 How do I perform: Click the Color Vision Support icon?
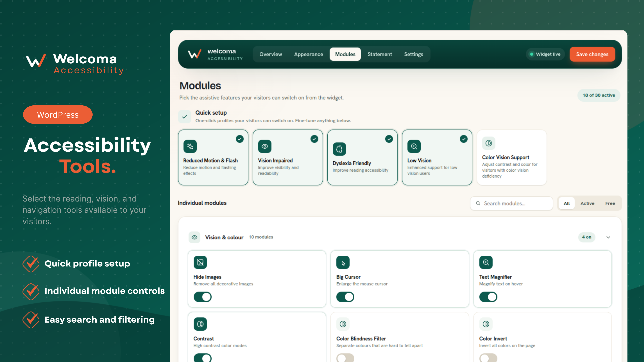coord(489,143)
